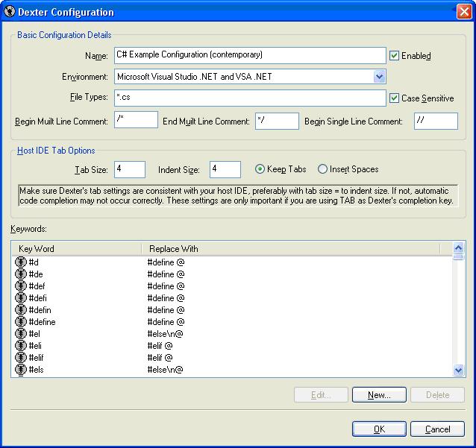The height and width of the screenshot is (448, 476).
Task: Choose the Keep Tabs radio option
Action: (260, 169)
